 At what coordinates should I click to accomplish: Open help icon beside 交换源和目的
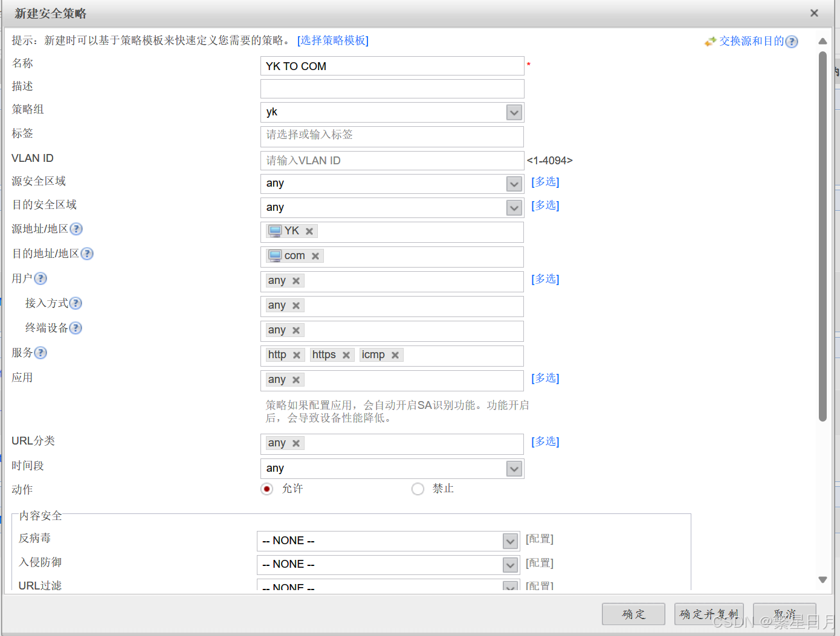pyautogui.click(x=792, y=42)
